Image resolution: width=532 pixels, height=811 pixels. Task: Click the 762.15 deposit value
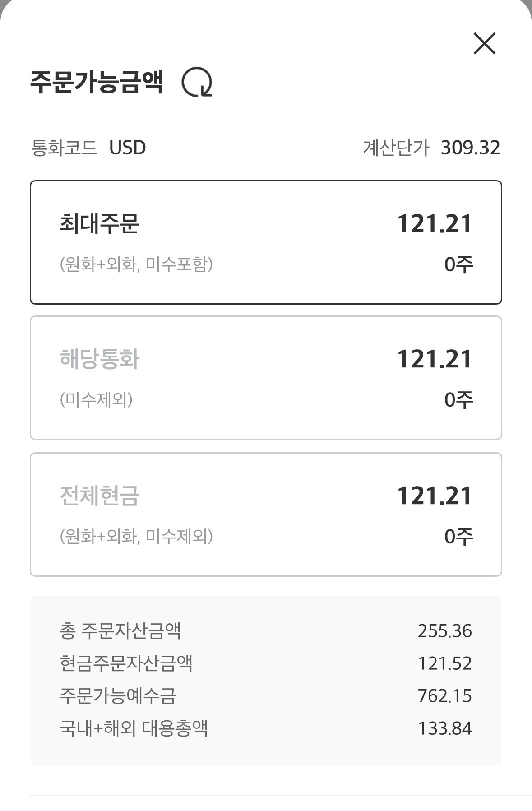click(x=444, y=696)
